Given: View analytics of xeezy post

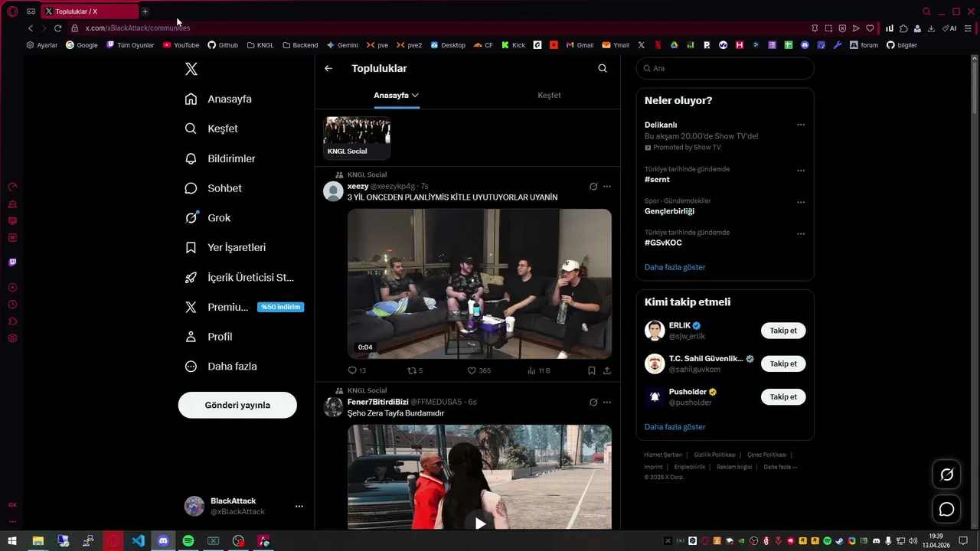Looking at the screenshot, I should (x=539, y=370).
